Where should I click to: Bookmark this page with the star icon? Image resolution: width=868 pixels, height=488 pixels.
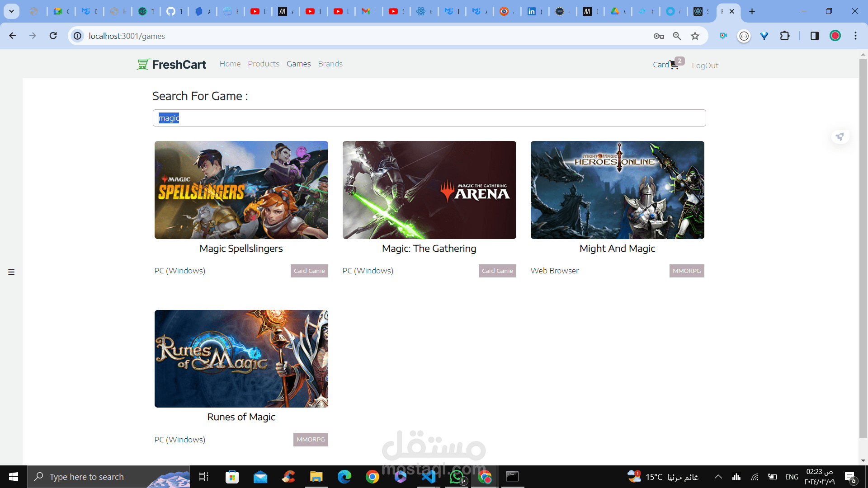tap(695, 36)
